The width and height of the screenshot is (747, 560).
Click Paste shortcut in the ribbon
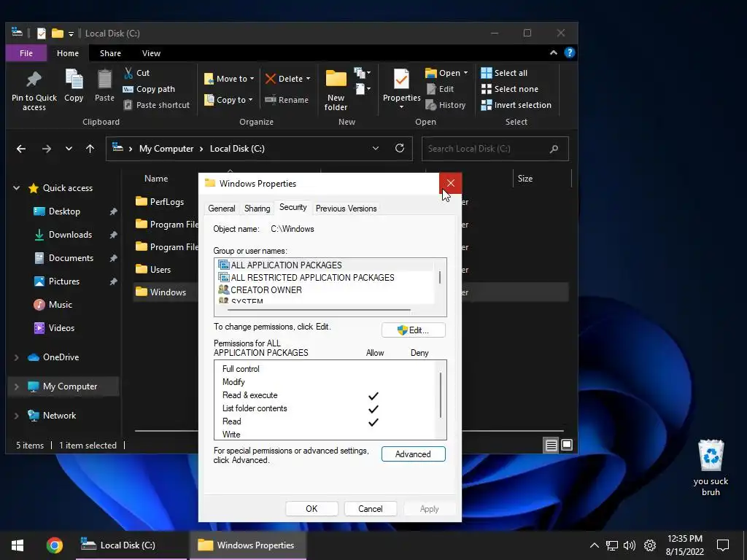(x=156, y=105)
